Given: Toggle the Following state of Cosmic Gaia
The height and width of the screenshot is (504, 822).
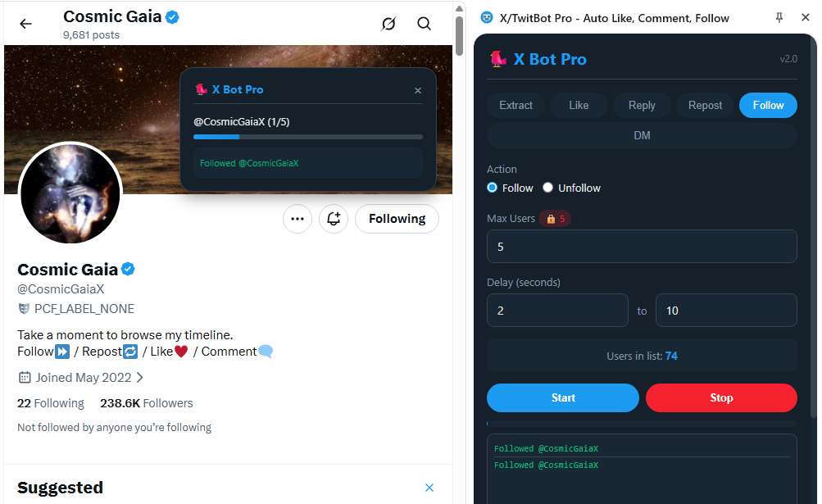Looking at the screenshot, I should (x=397, y=219).
